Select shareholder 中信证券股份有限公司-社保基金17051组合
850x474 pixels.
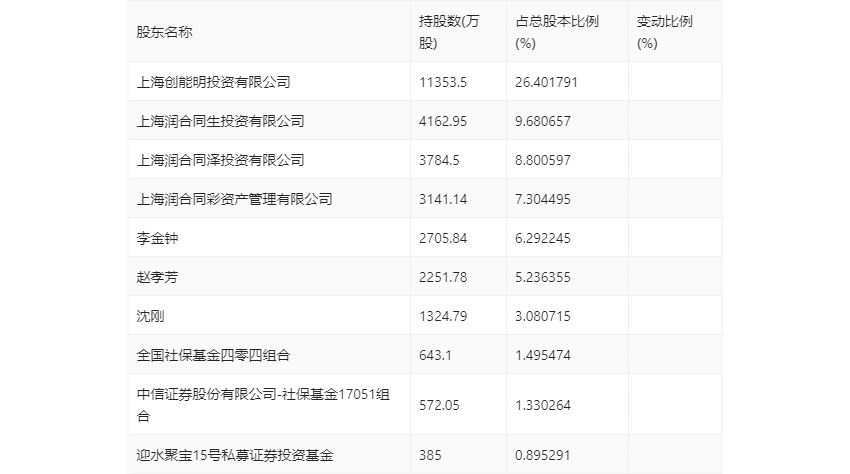263,405
